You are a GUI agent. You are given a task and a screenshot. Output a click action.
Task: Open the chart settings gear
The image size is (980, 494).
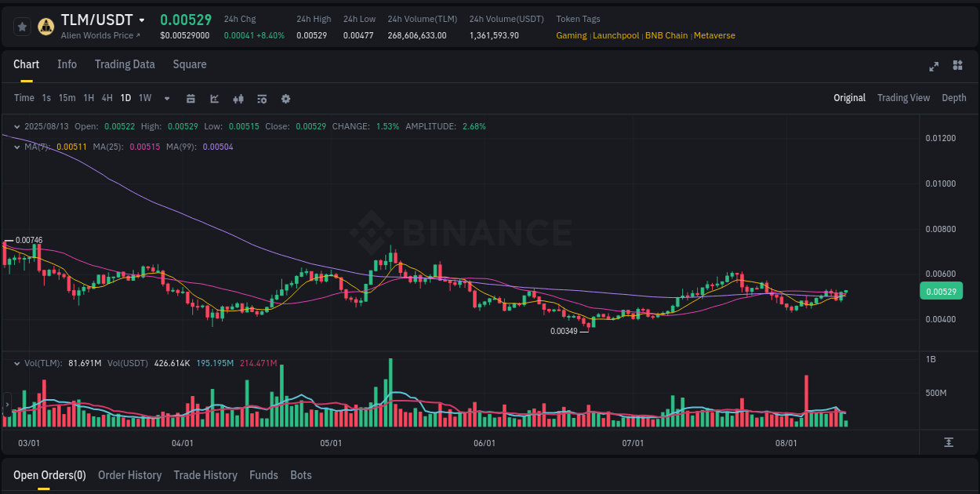pyautogui.click(x=285, y=98)
